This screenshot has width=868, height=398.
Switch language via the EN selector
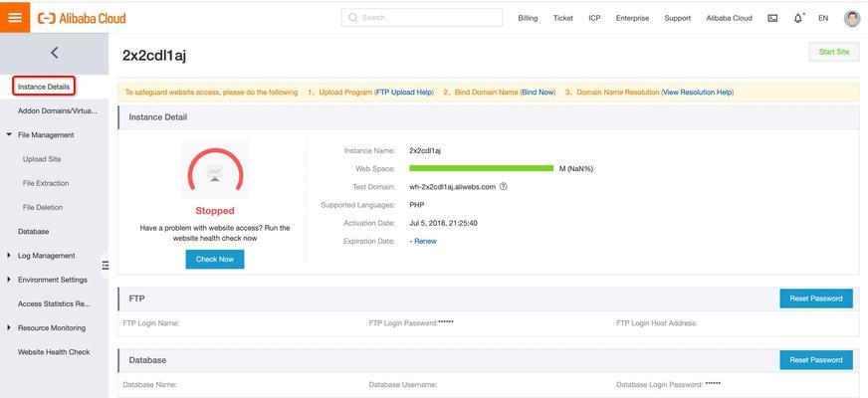point(823,18)
